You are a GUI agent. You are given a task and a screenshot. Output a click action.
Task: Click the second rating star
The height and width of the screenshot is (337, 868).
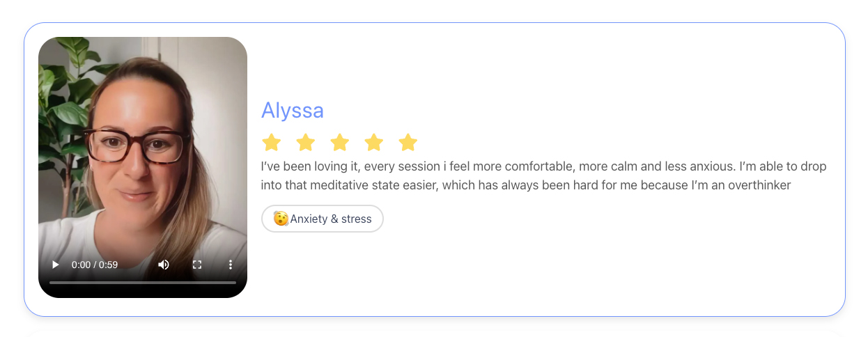(x=305, y=143)
